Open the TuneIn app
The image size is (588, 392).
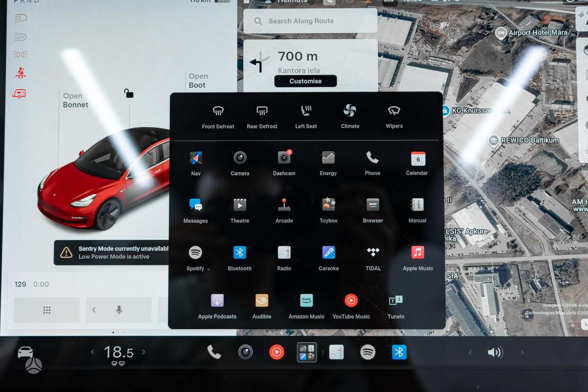(x=396, y=307)
